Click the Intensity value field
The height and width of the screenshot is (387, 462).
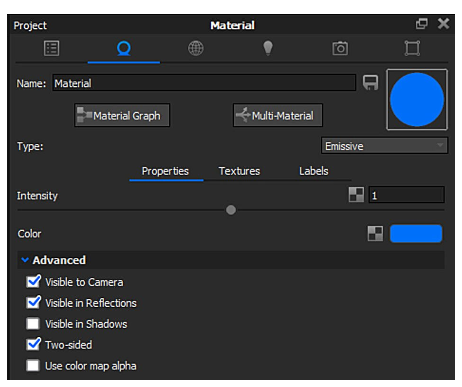(407, 195)
